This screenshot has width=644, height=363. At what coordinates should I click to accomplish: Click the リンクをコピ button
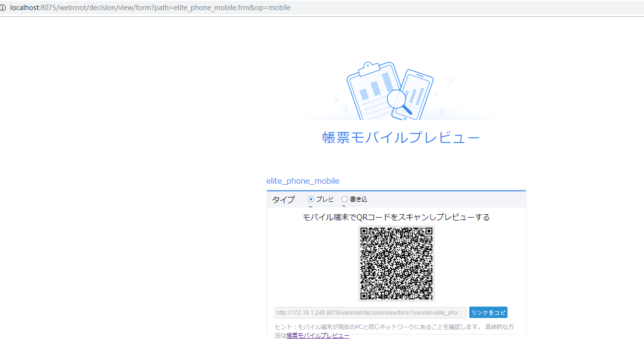(x=488, y=312)
